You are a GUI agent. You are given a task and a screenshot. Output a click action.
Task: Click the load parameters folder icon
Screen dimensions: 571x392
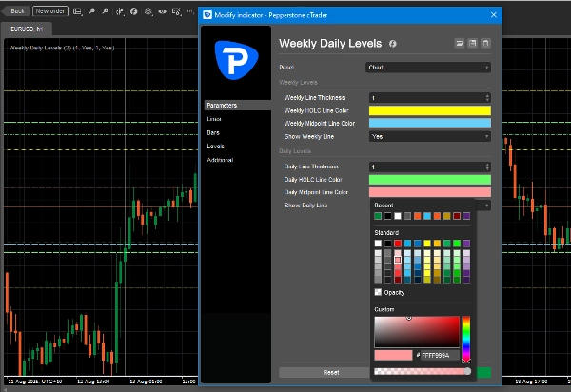click(x=460, y=43)
